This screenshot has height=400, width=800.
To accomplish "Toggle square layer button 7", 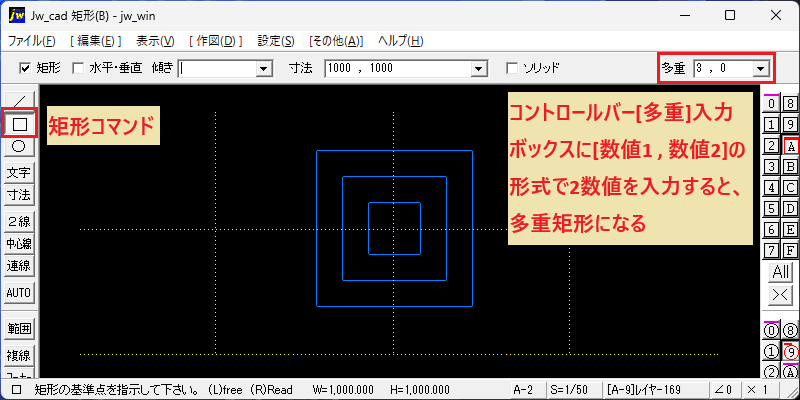I will click(x=771, y=251).
